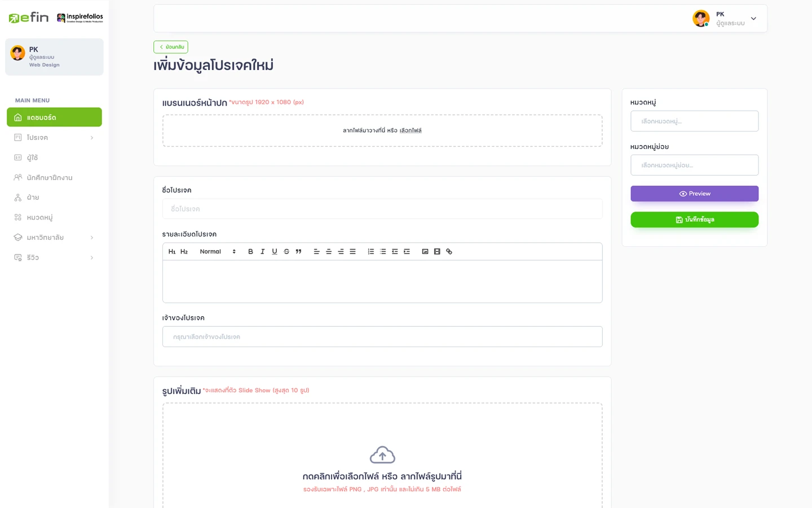Toggle bold formatting in the editor
Image resolution: width=812 pixels, height=508 pixels.
pos(250,252)
